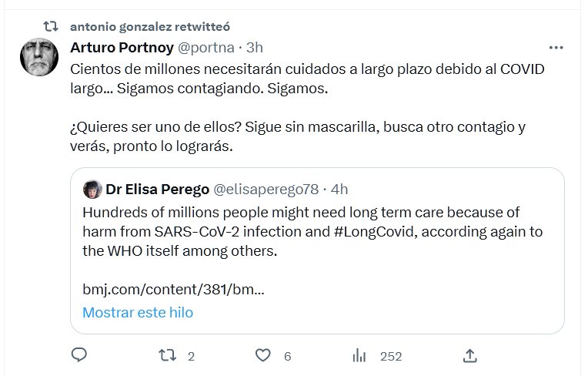The width and height of the screenshot is (588, 376).
Task: Open Arturo Portnoy's display name profile
Action: click(122, 48)
